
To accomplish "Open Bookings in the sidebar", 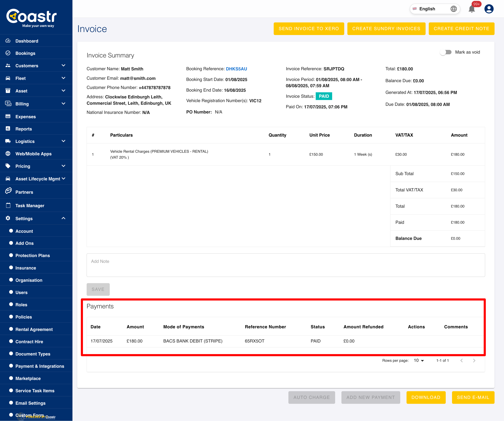I will 25,53.
